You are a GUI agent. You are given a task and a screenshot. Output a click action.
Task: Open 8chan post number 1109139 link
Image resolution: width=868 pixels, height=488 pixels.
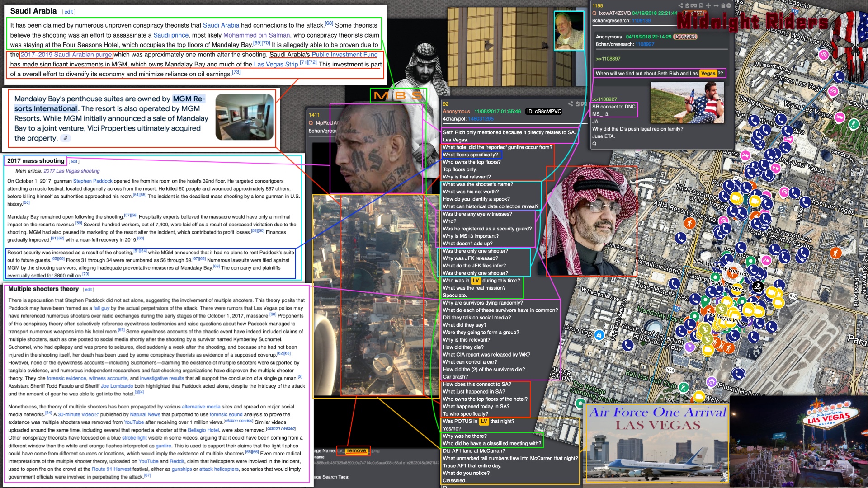(x=641, y=20)
